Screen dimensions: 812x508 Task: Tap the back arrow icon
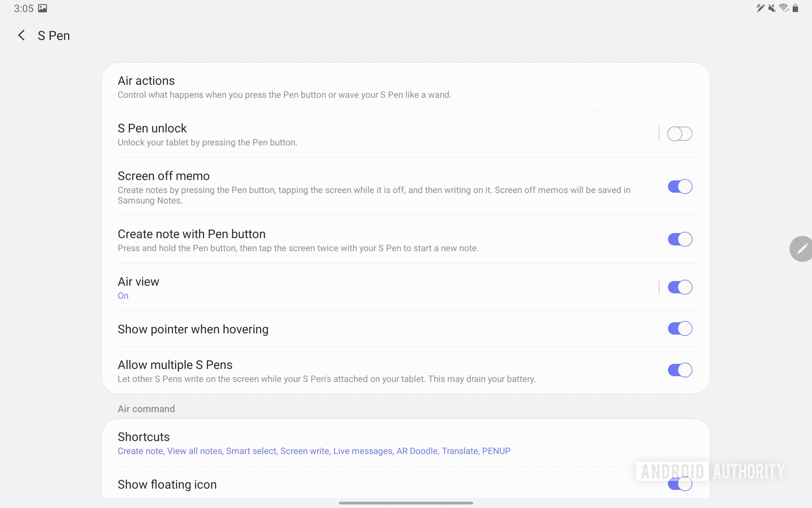click(x=22, y=36)
